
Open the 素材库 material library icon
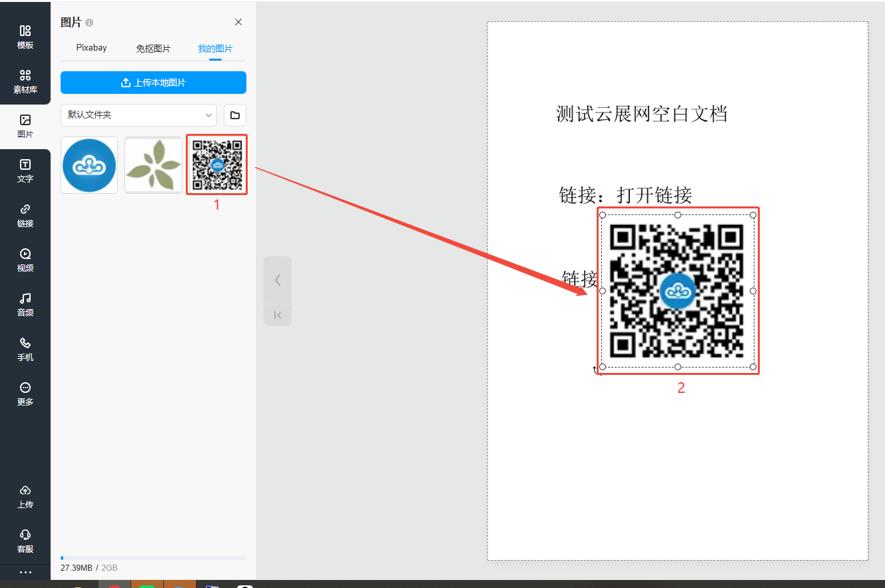(25, 81)
